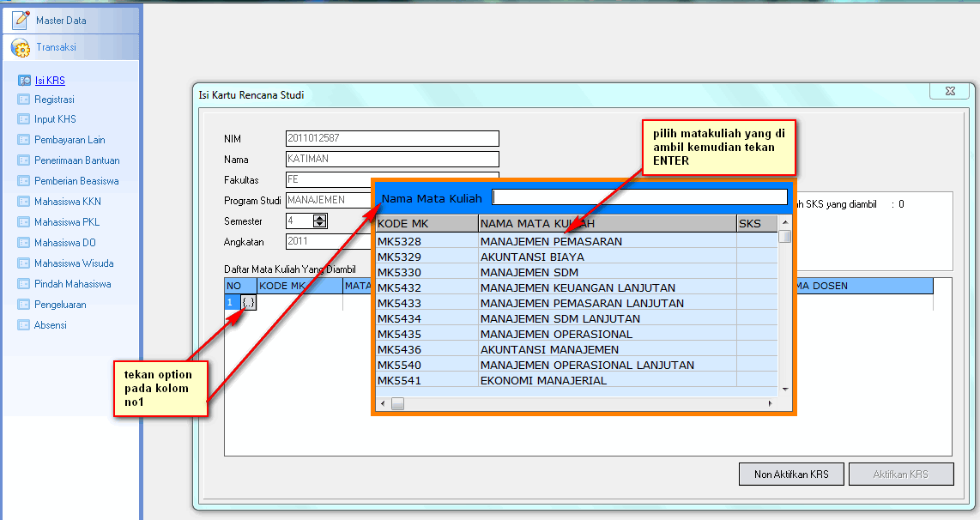Click the option button in row 1

249,303
